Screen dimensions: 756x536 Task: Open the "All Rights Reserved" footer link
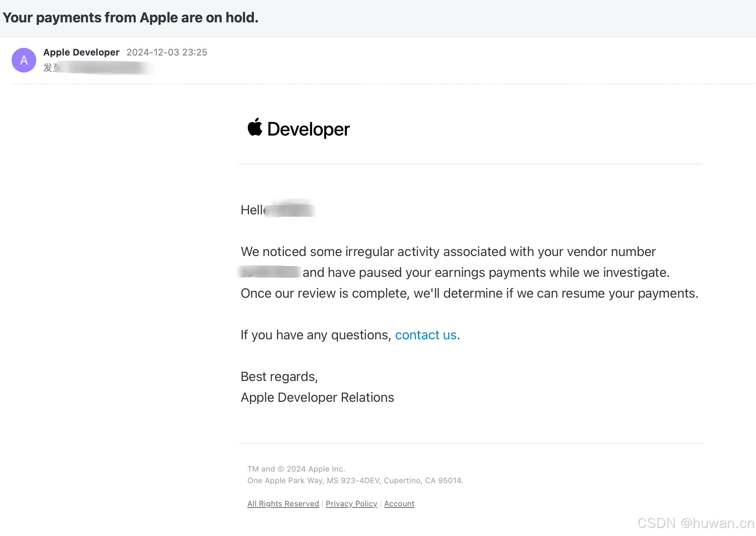283,504
